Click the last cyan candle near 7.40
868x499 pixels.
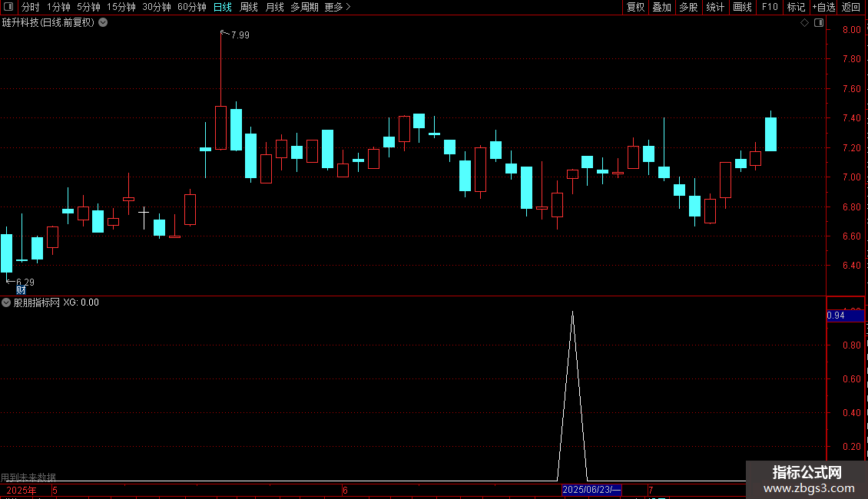click(770, 134)
